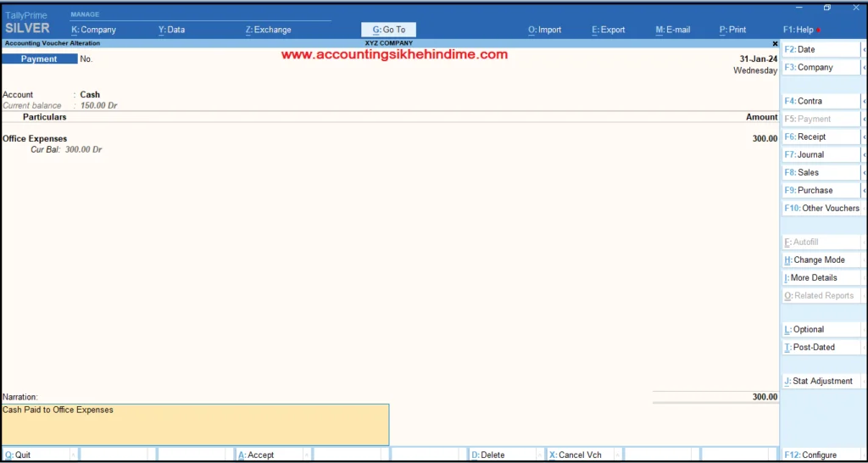The image size is (868, 463).
Task: Open the Z: Exchange menu
Action: coord(269,30)
